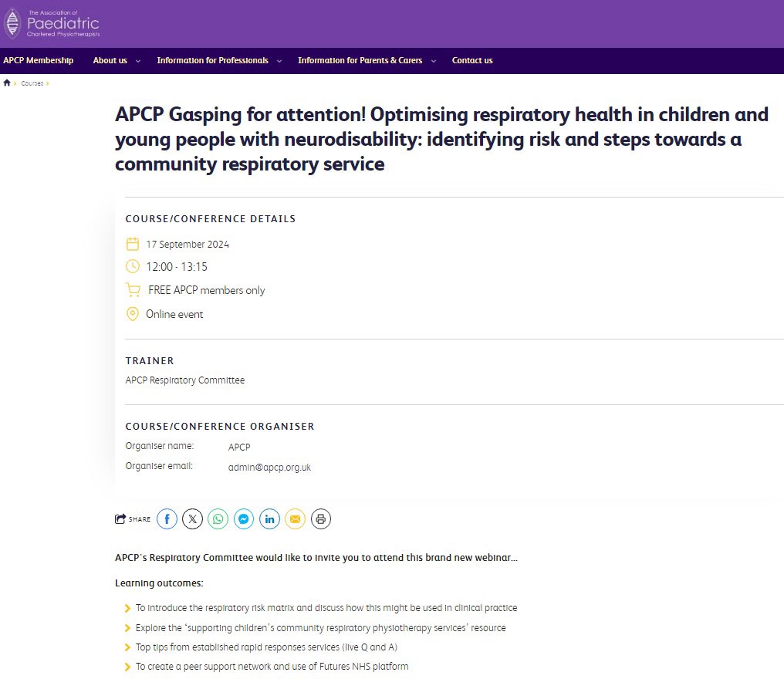
Task: Click the calendar icon beside the date
Action: 133,244
